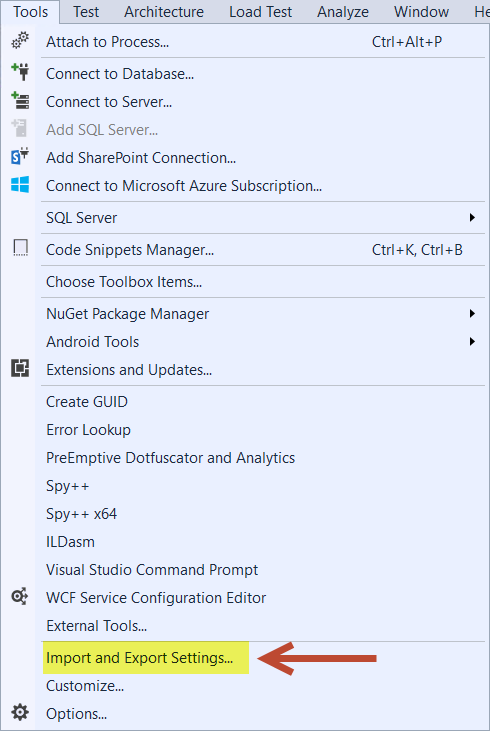Screen dimensions: 490x731
Task: Choose Create GUID from the menu
Action: [x=87, y=401]
